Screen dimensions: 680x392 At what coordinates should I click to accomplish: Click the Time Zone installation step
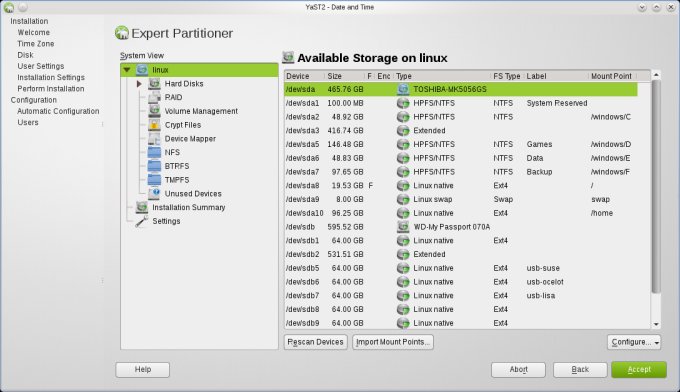36,44
